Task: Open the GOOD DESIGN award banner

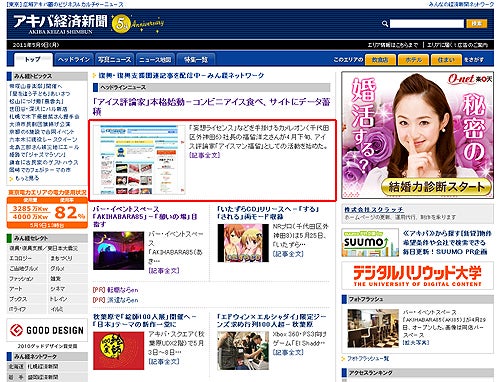Action: point(47,330)
